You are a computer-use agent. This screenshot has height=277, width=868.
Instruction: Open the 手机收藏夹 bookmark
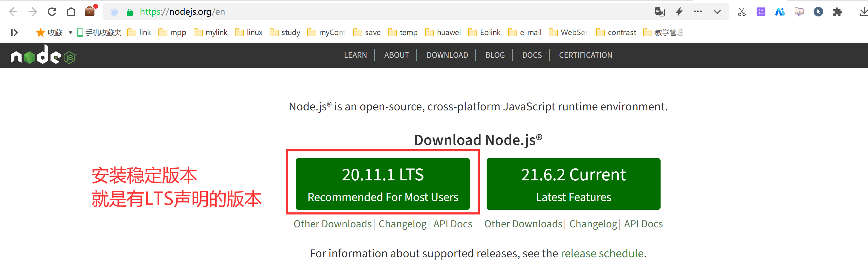tap(99, 32)
